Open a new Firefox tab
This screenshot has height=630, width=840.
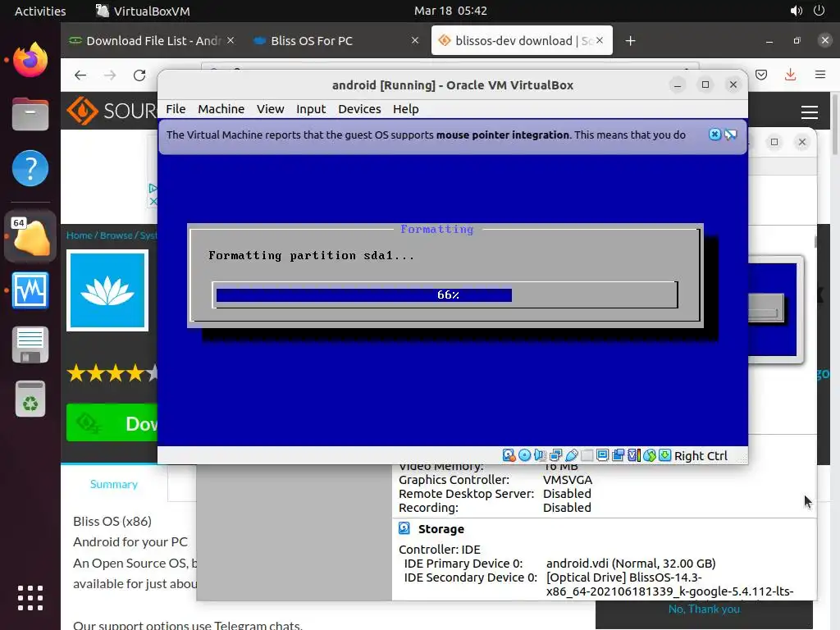[x=631, y=41]
